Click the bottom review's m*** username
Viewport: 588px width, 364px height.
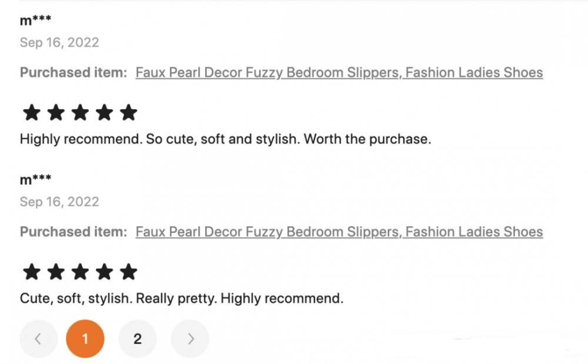(35, 180)
